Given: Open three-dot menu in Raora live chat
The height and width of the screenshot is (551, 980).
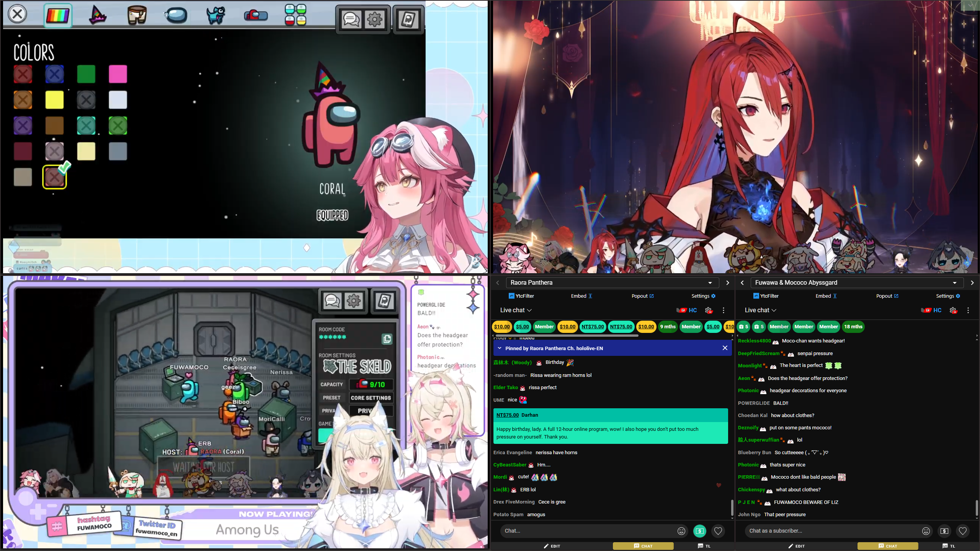Looking at the screenshot, I should tap(723, 310).
